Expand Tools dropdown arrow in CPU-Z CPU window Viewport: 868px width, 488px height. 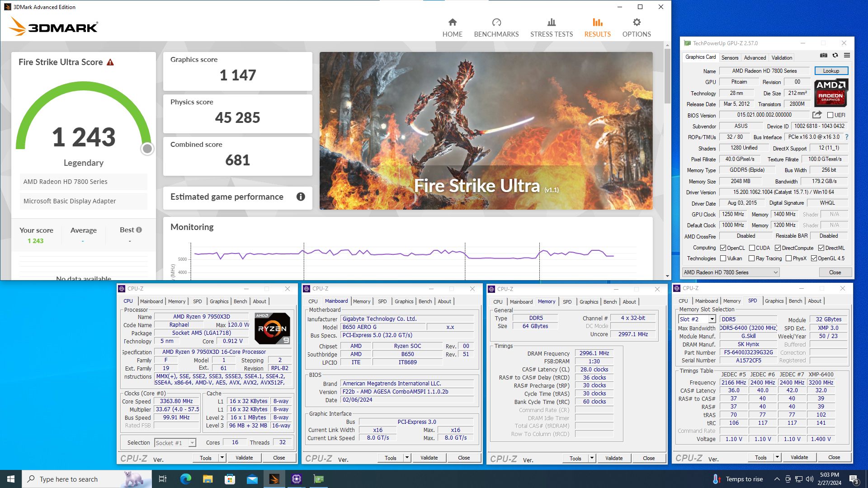tap(222, 458)
